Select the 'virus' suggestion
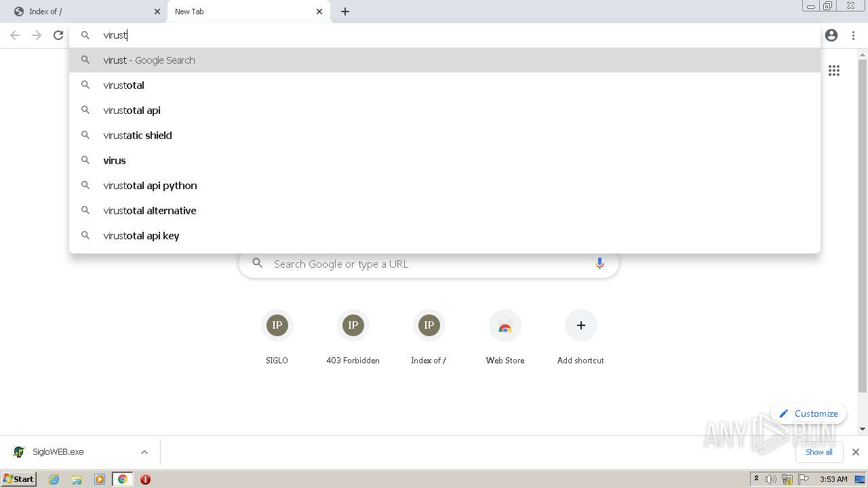 tap(445, 161)
